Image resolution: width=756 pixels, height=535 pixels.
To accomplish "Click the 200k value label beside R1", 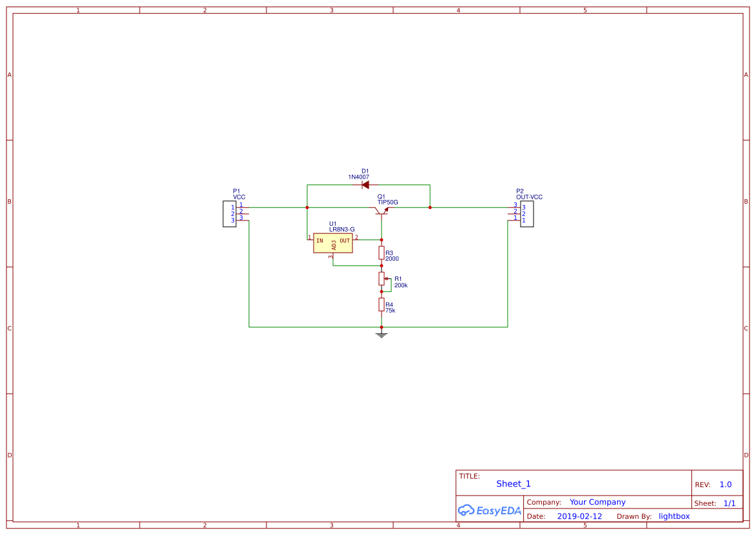I will [x=401, y=285].
